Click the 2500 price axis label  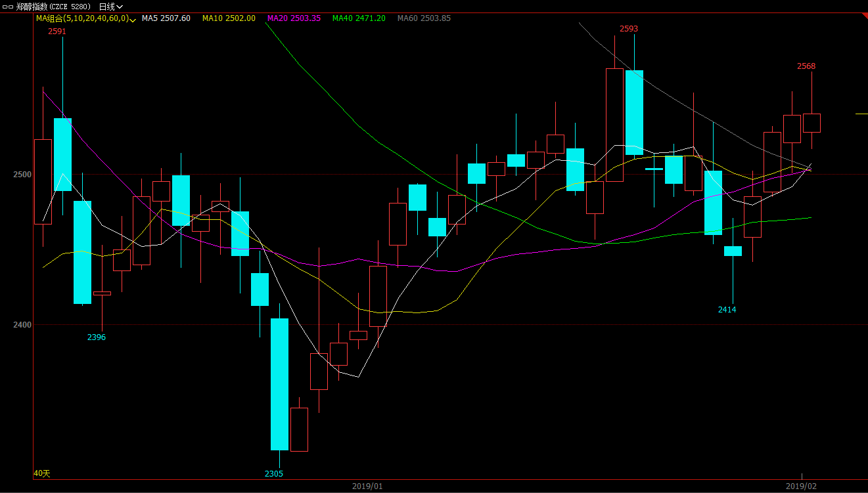pyautogui.click(x=24, y=175)
